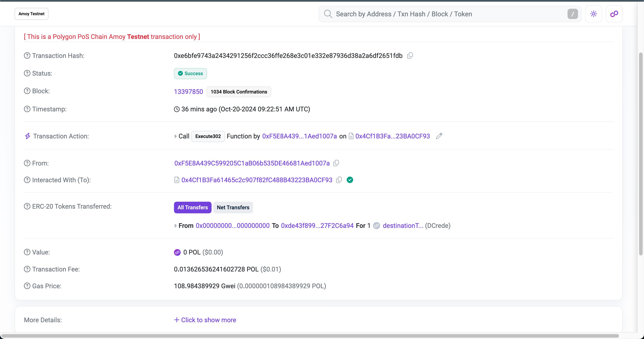Toggle the light/dark theme sun icon
The height and width of the screenshot is (339, 644).
point(593,14)
